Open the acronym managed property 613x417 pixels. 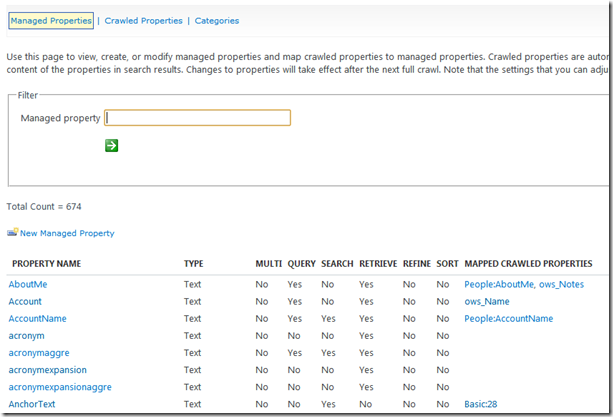(x=27, y=336)
